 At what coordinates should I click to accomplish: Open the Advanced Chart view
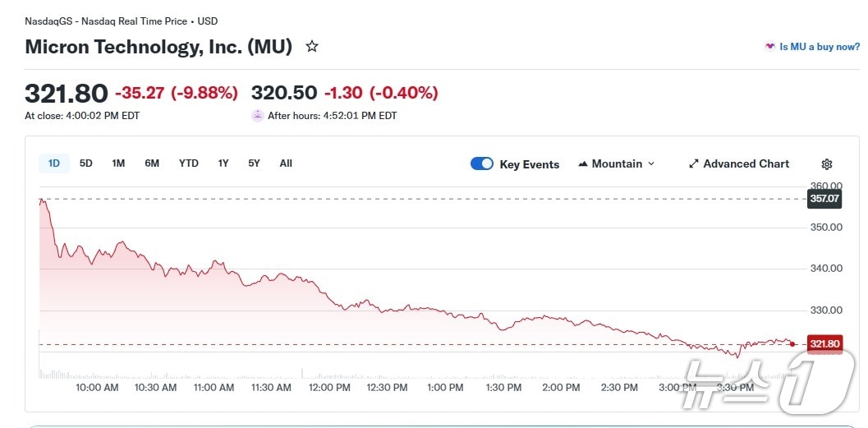pyautogui.click(x=746, y=164)
